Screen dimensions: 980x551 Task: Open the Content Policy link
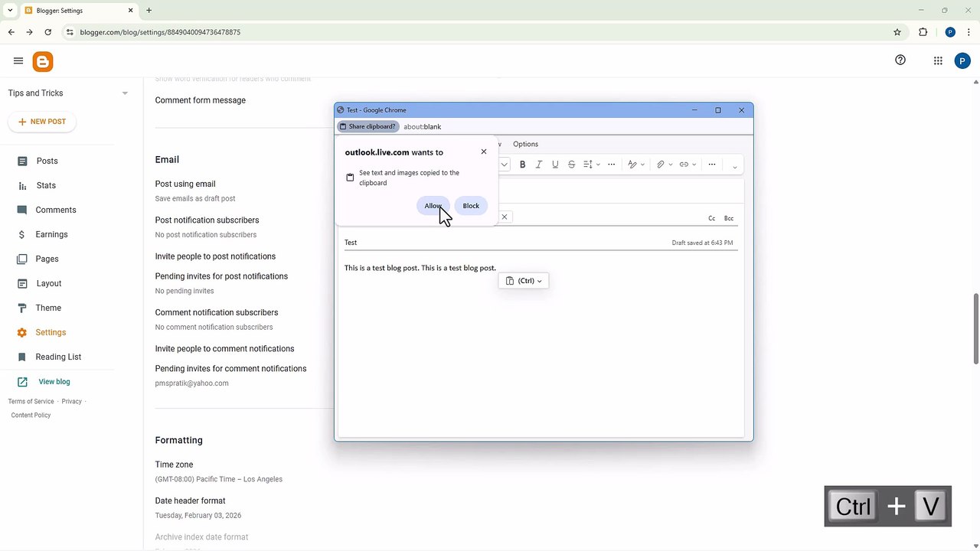coord(31,415)
